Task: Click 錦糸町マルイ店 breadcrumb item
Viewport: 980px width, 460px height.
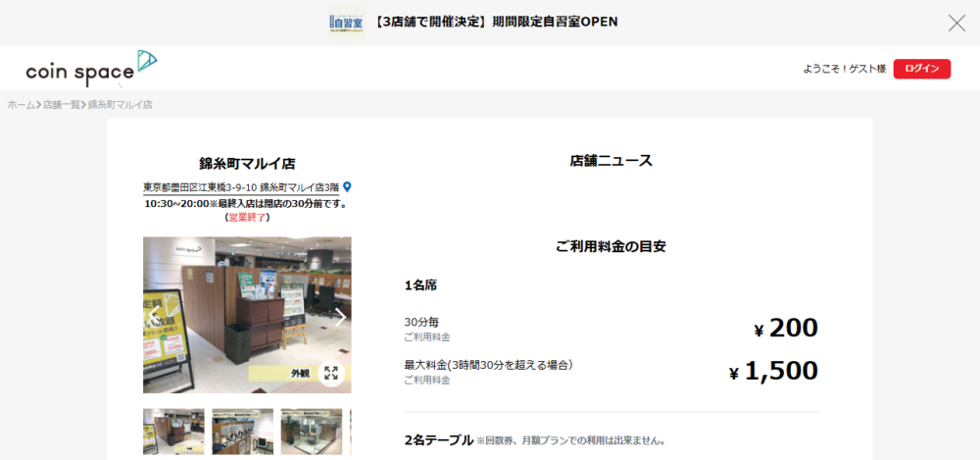Action: pos(120,105)
